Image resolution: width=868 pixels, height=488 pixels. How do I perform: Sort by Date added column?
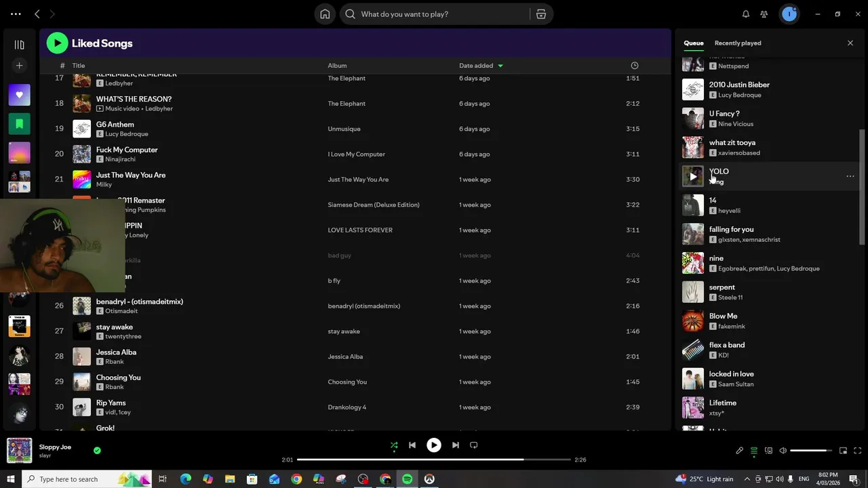coord(481,66)
